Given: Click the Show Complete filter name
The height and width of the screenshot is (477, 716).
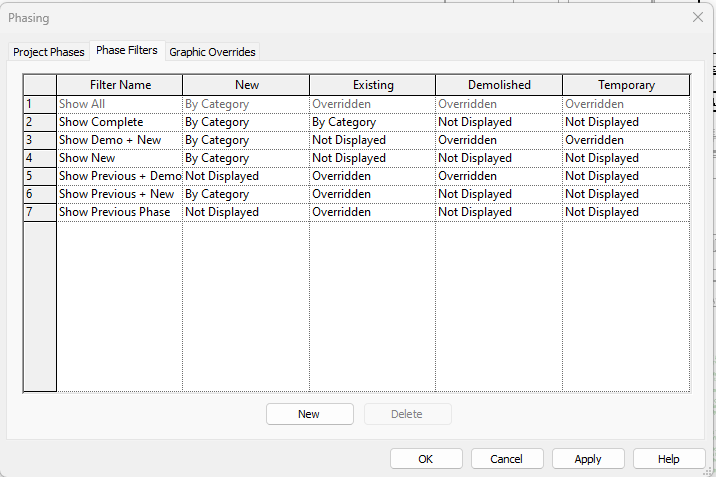Looking at the screenshot, I should point(120,122).
